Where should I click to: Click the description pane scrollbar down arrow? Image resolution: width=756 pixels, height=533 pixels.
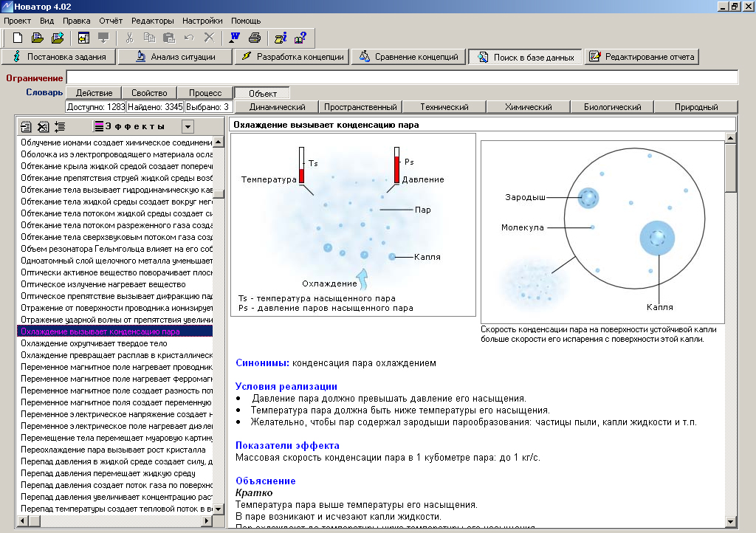coord(730,521)
